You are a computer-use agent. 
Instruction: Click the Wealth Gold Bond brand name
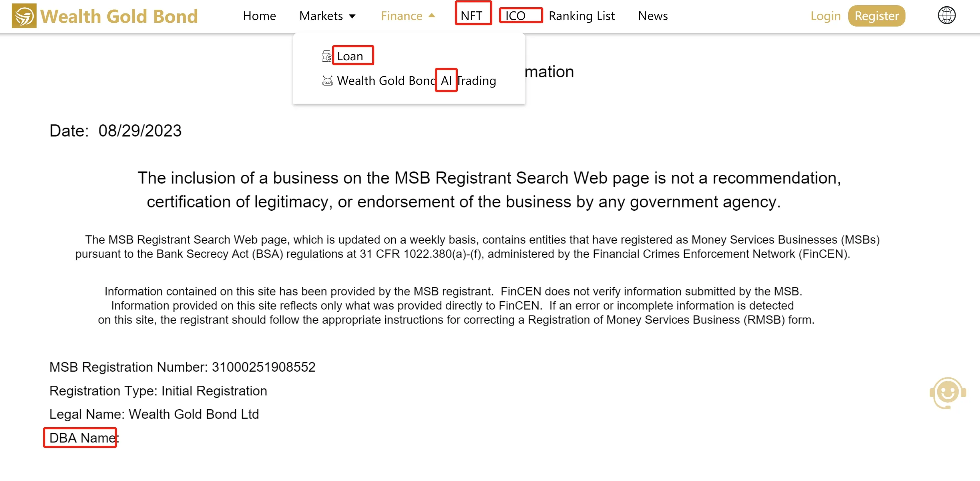119,16
